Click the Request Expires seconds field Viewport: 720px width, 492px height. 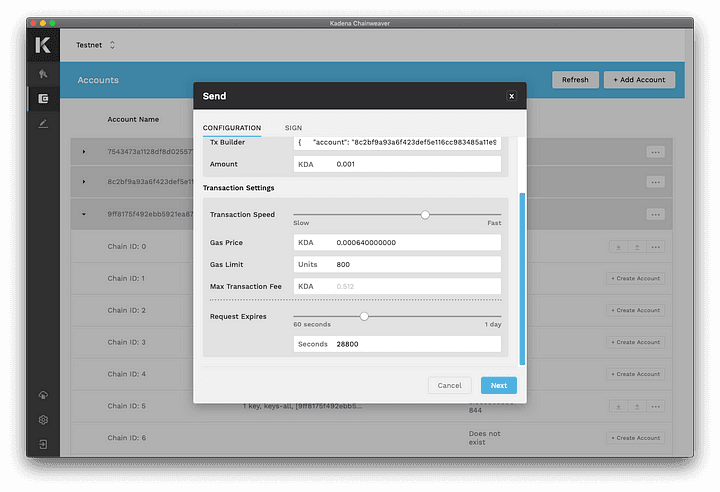[x=397, y=344]
